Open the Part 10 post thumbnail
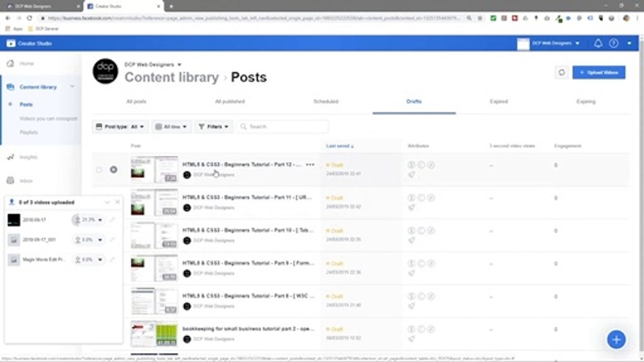This screenshot has height=362, width=644. [x=154, y=235]
